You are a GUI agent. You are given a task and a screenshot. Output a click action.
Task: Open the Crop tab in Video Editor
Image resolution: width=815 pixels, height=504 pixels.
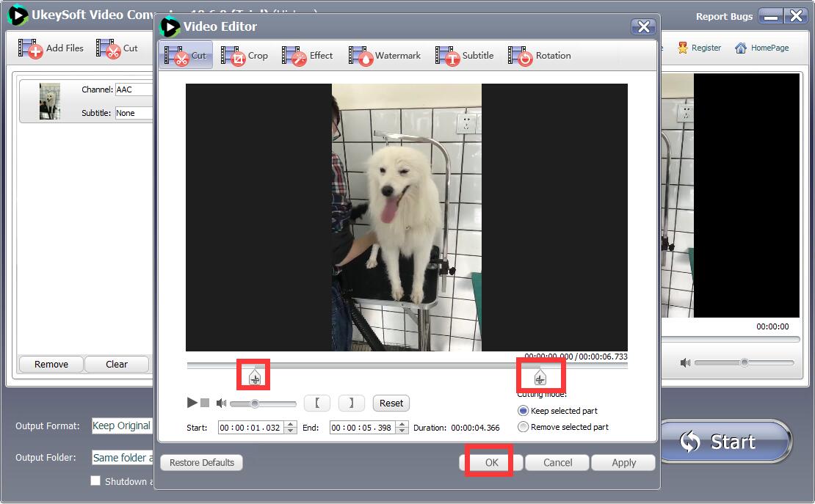click(x=245, y=56)
